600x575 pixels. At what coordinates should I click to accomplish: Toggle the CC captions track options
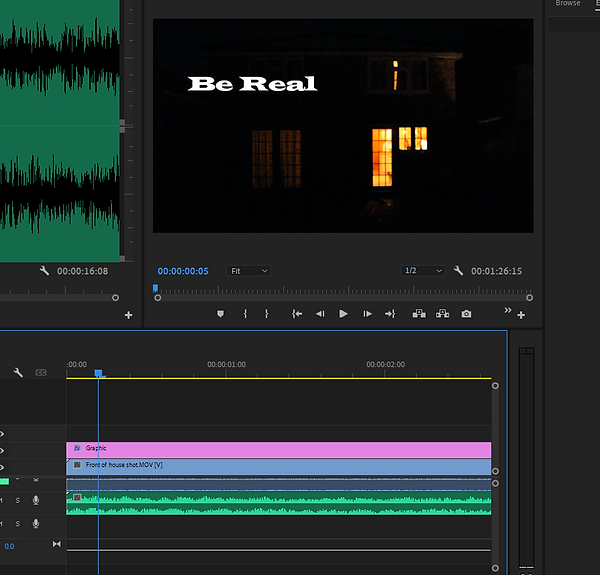tap(41, 372)
